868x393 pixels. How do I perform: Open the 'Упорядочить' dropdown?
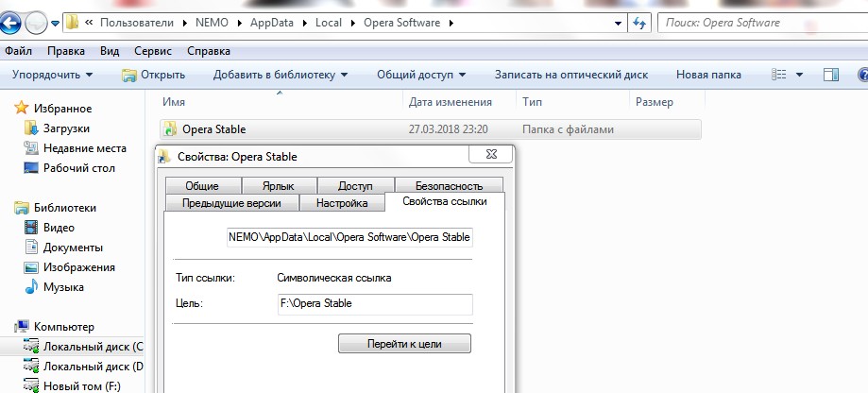[53, 75]
